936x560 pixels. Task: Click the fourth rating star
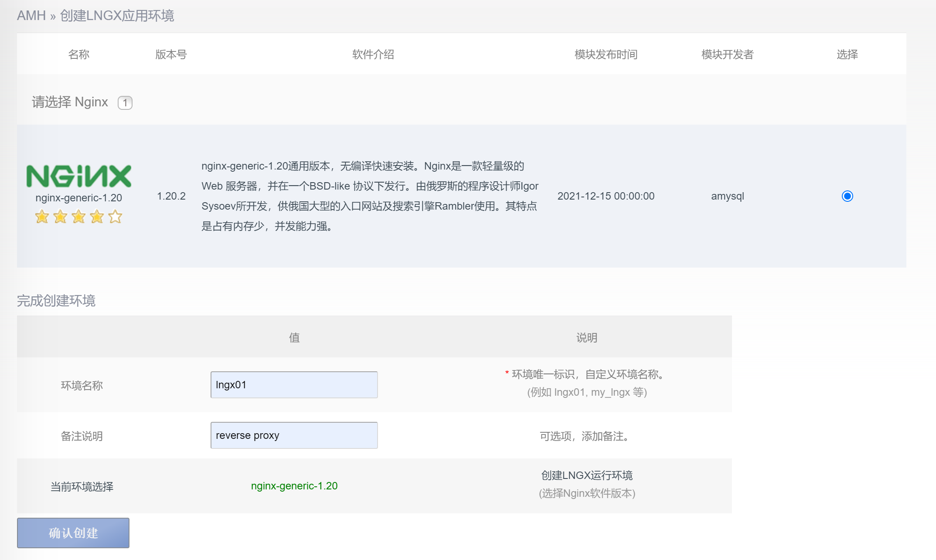coord(97,217)
